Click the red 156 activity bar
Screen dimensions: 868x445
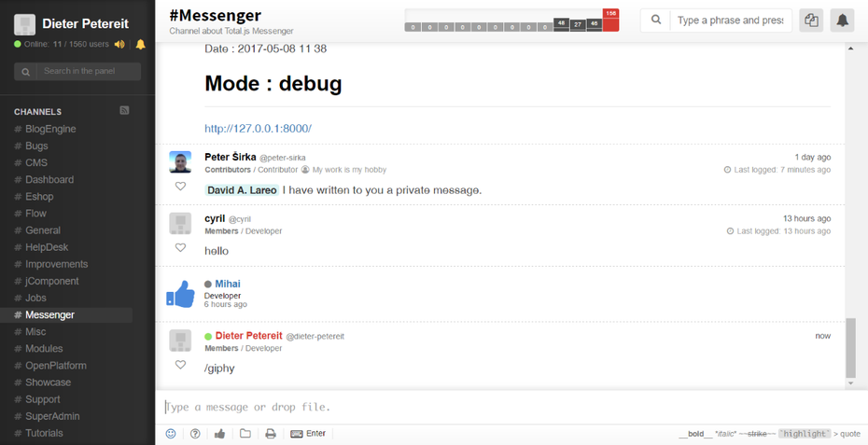point(610,20)
